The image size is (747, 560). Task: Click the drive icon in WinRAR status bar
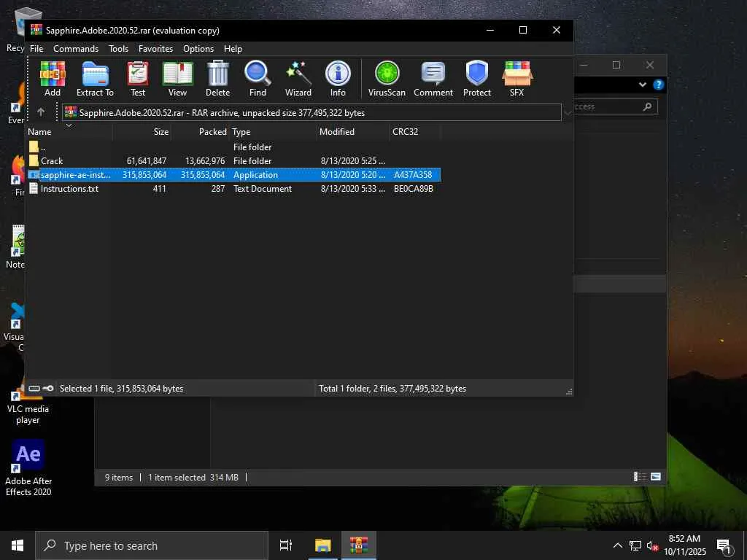34,389
